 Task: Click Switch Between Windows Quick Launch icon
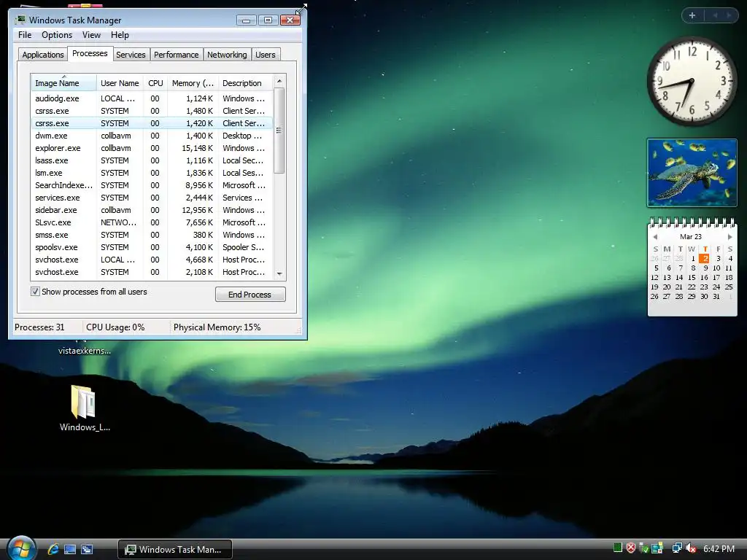(x=87, y=549)
